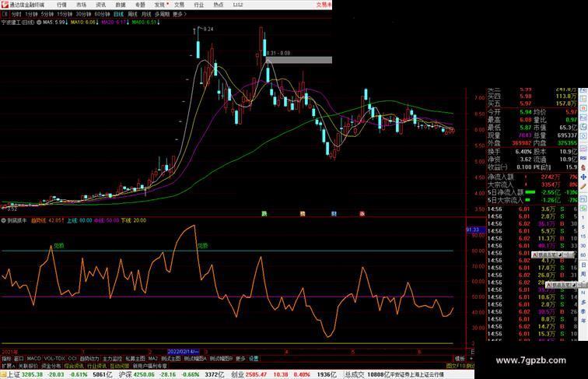
Task: Open the 资金分布 tab
Action: click(51, 366)
